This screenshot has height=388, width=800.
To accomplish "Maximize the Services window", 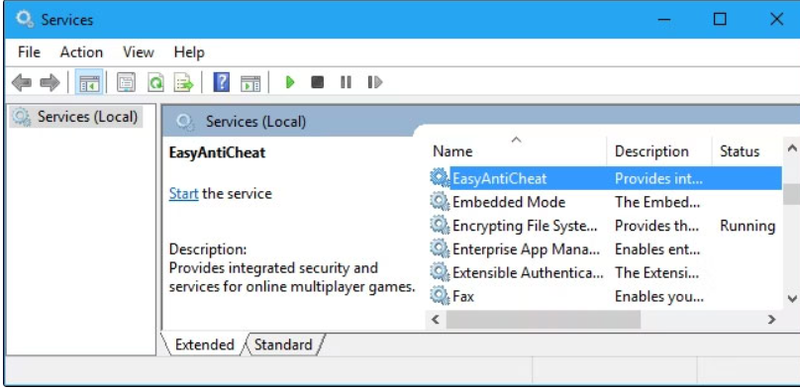I will (x=720, y=19).
